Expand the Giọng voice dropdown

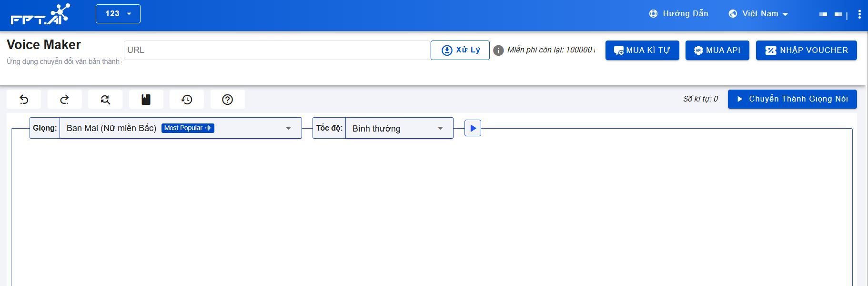181,128
